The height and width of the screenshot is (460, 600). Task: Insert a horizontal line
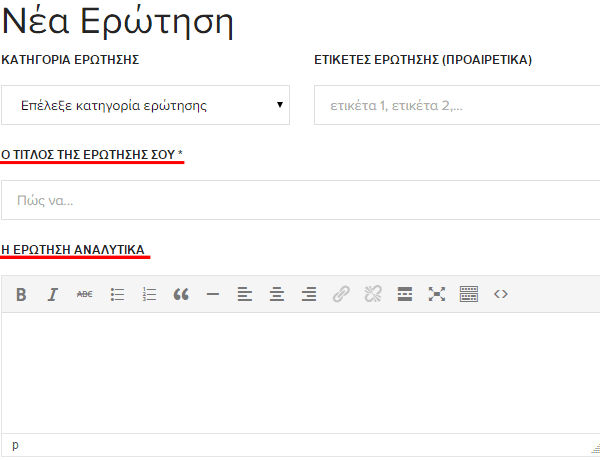213,294
